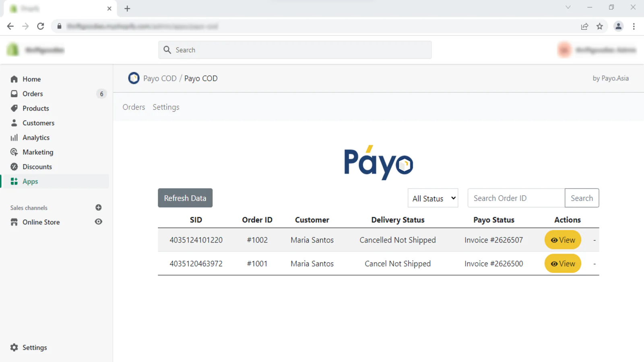
Task: Expand the All Status dropdown
Action: click(433, 198)
